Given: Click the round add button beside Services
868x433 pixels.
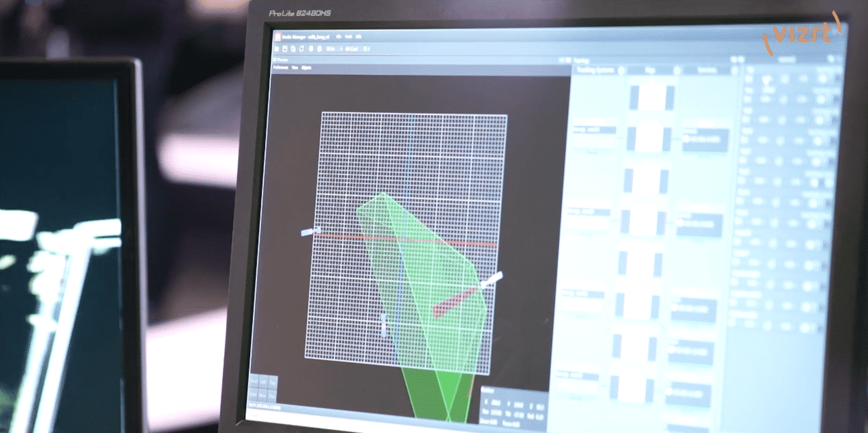Looking at the screenshot, I should [x=734, y=71].
